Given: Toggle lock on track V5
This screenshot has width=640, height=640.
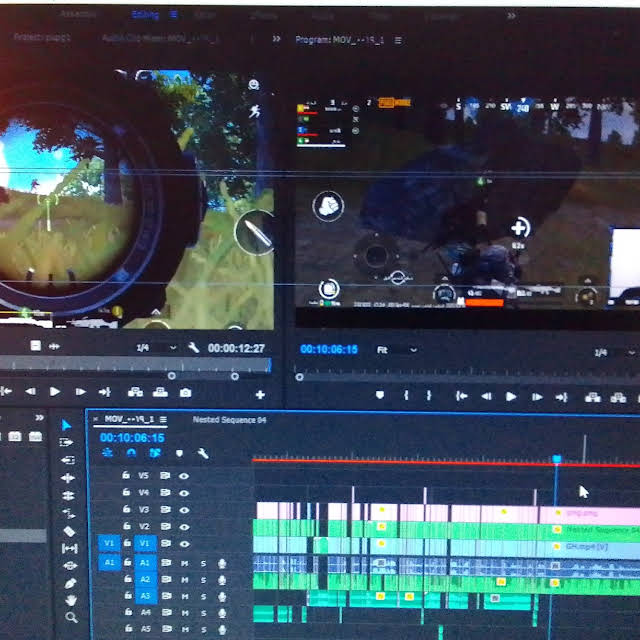Looking at the screenshot, I should tap(126, 475).
